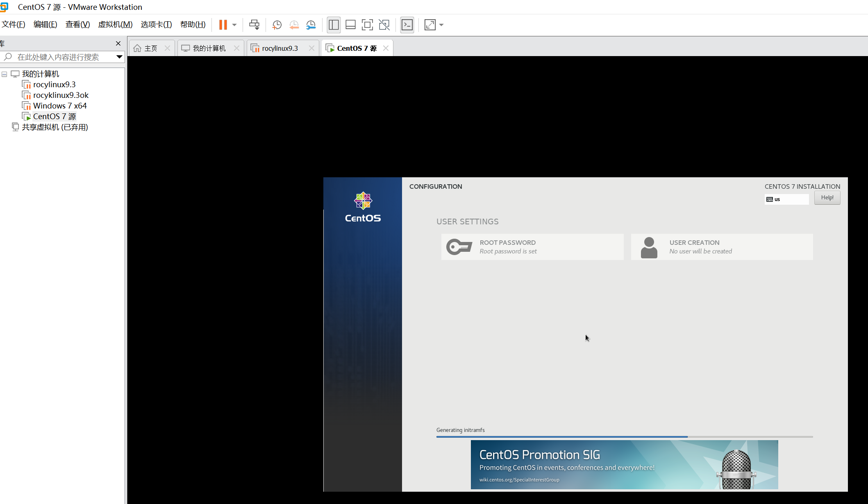The image size is (868, 504).
Task: Click the pause virtual machine icon
Action: tap(223, 25)
